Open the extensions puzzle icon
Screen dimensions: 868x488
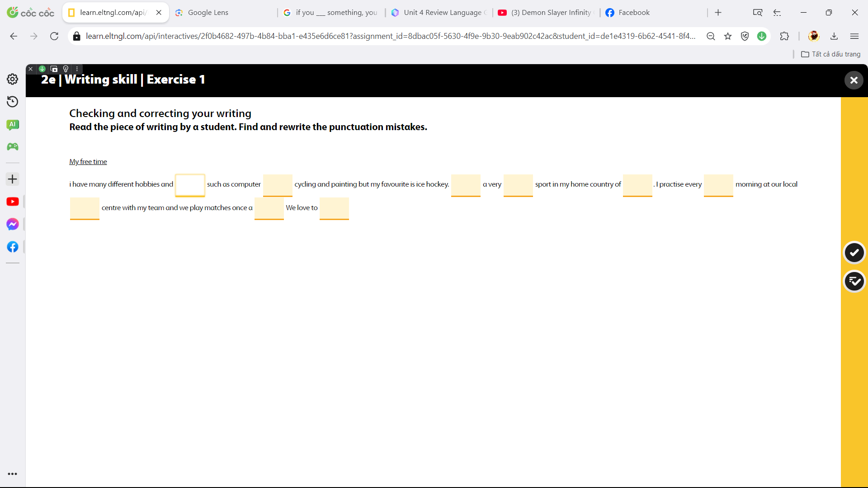click(x=784, y=36)
